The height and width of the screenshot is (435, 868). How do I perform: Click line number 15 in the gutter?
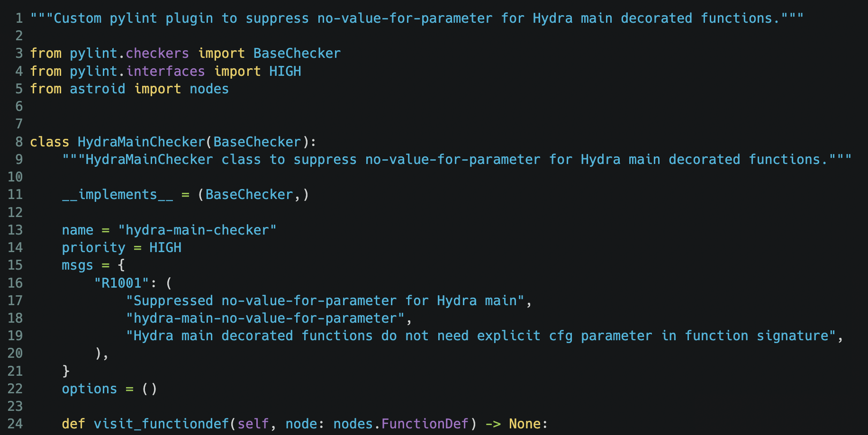click(15, 265)
